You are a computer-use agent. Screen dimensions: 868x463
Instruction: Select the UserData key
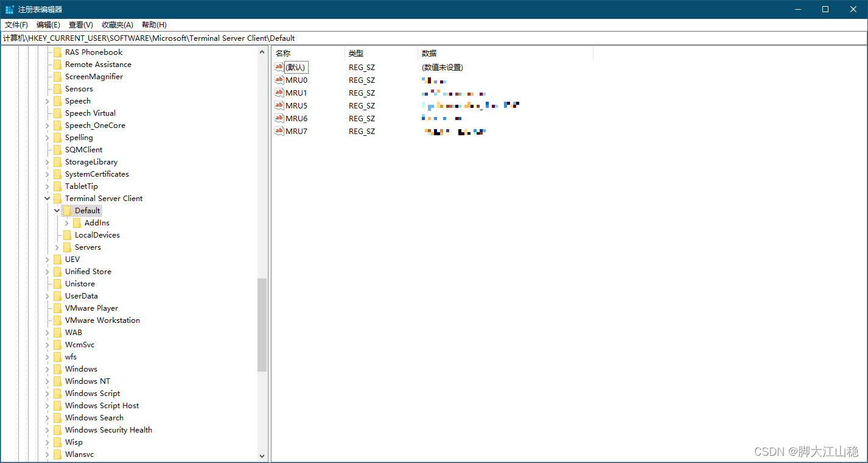tap(82, 296)
